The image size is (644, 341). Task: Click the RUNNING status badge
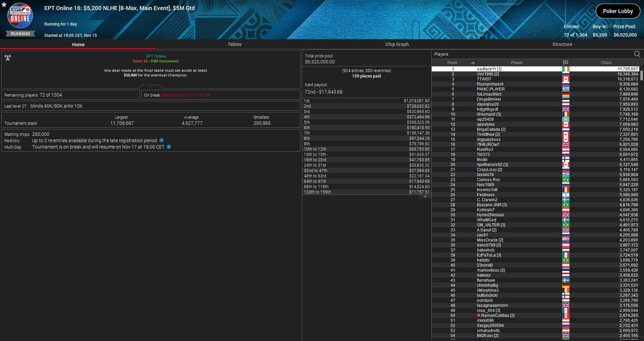pyautogui.click(x=20, y=34)
